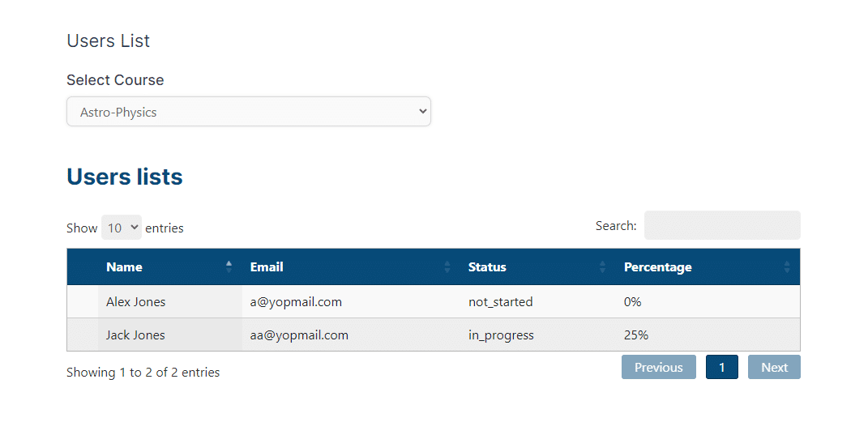This screenshot has height=422, width=868.
Task: Click the Previous pagination button
Action: tap(659, 367)
